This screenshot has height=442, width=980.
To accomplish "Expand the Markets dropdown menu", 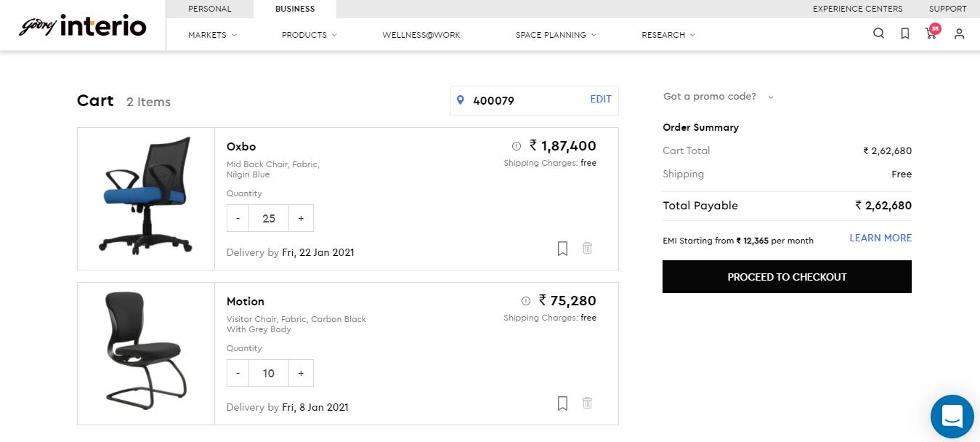I will point(212,35).
